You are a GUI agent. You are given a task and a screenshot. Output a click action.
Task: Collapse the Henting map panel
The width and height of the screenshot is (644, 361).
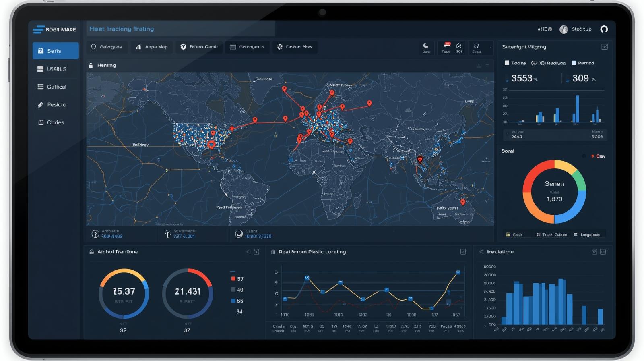coord(487,65)
